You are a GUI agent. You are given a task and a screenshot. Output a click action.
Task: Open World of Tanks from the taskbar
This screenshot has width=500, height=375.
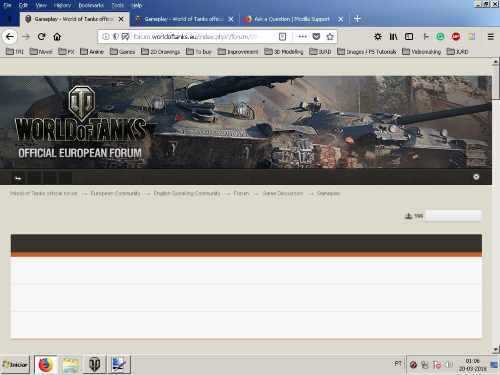click(95, 364)
